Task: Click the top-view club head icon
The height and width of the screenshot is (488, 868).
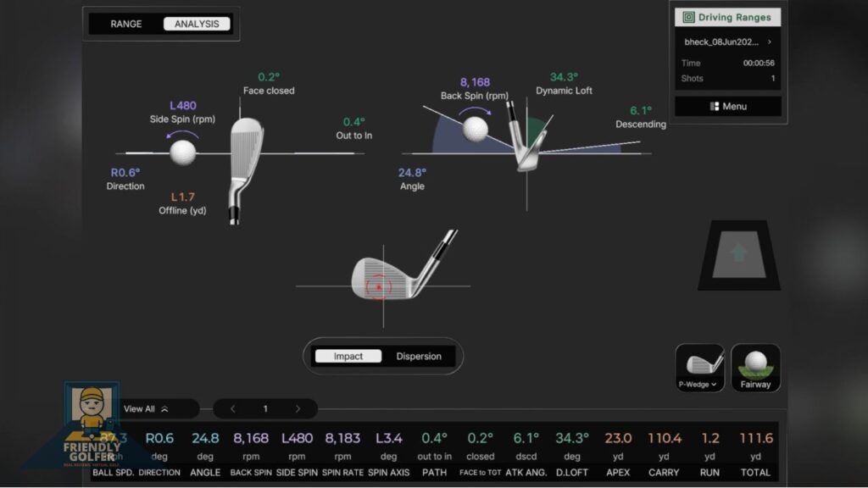Action: [x=245, y=170]
